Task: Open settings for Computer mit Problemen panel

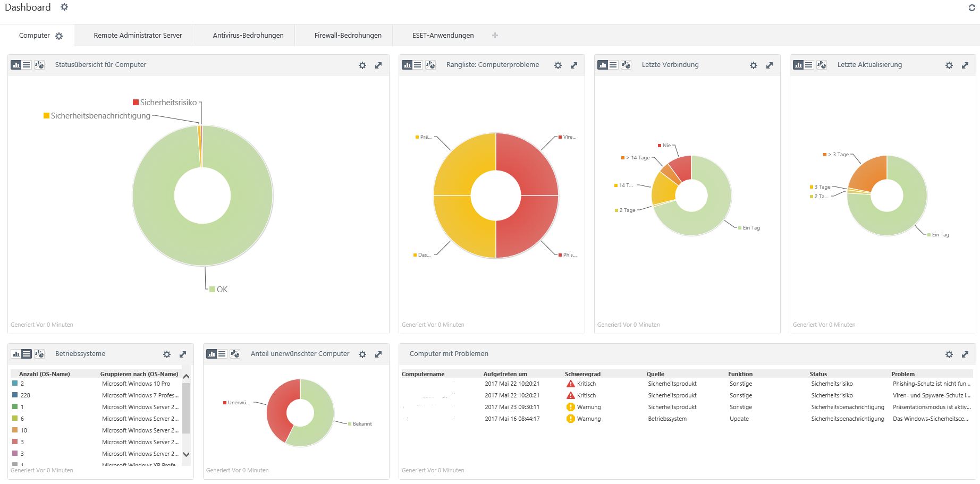Action: pos(949,354)
